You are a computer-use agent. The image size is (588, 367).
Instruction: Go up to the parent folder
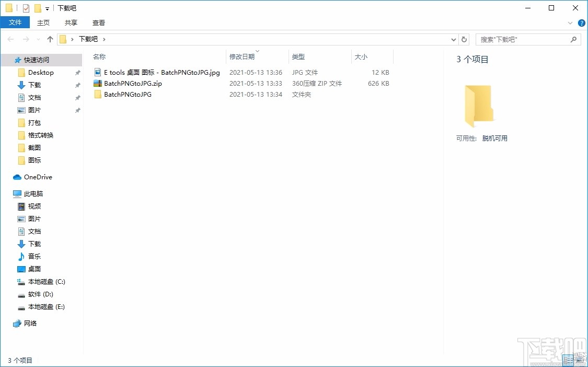50,39
